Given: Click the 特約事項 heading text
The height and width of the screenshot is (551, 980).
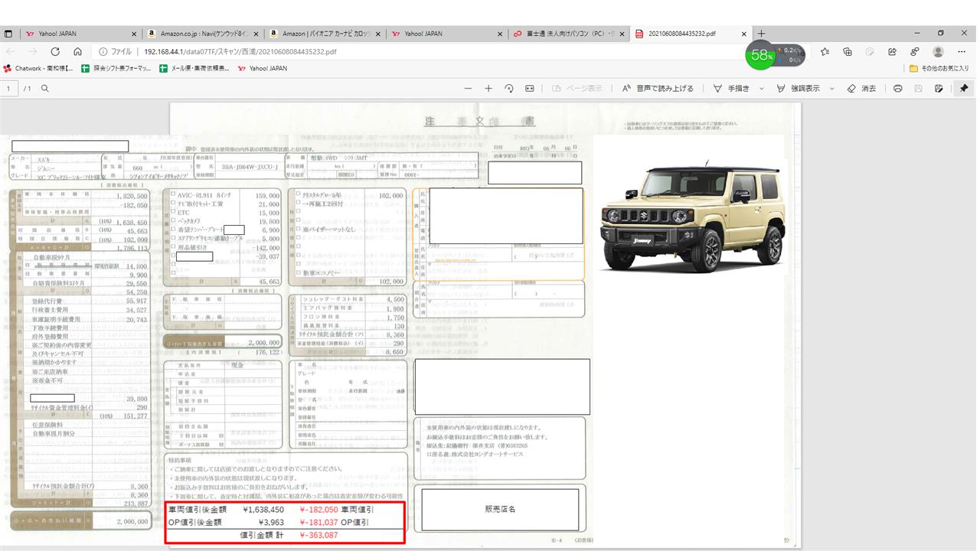Looking at the screenshot, I should [178, 459].
